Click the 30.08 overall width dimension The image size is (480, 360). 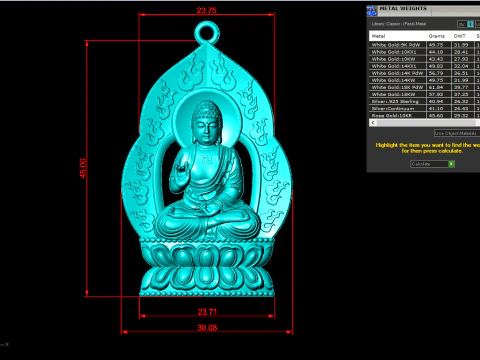pos(207,328)
